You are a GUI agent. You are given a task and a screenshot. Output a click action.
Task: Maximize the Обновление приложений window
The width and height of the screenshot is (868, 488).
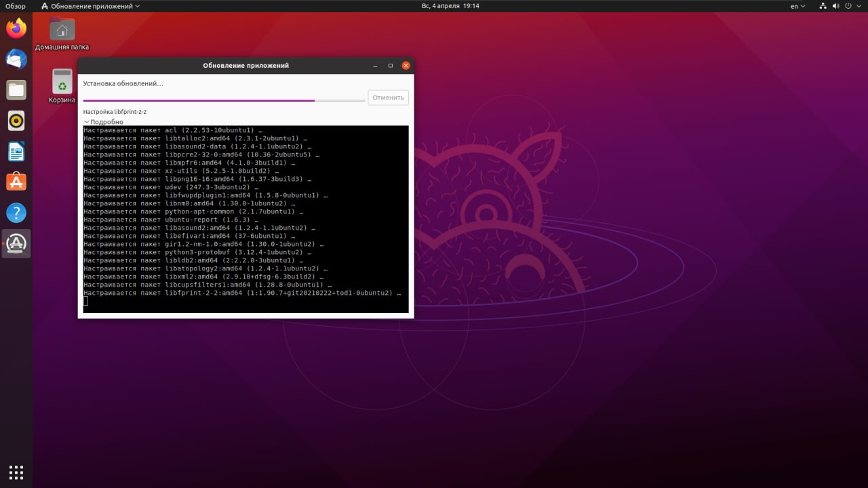[391, 66]
